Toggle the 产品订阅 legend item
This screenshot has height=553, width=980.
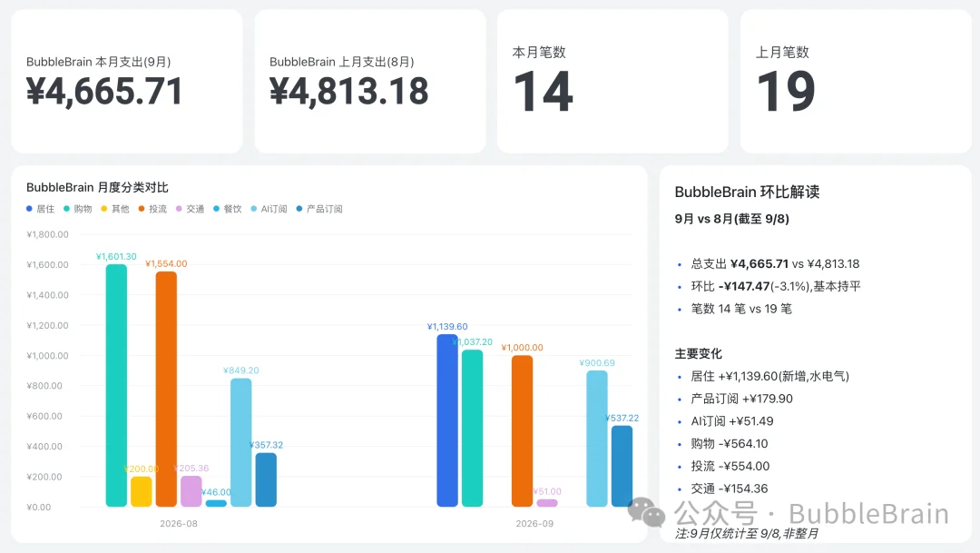pos(319,209)
